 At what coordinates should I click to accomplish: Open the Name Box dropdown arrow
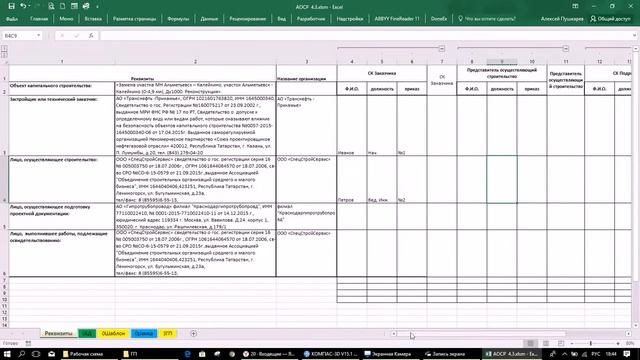click(38, 36)
